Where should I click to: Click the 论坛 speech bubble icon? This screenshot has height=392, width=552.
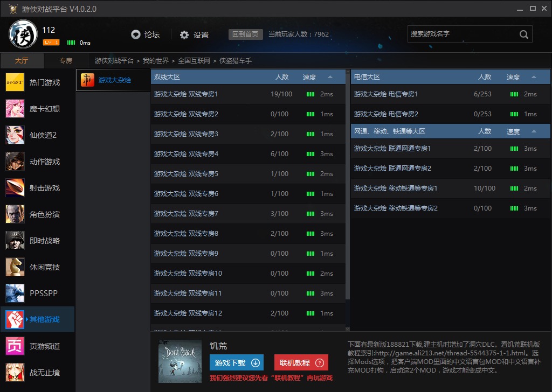tap(135, 34)
